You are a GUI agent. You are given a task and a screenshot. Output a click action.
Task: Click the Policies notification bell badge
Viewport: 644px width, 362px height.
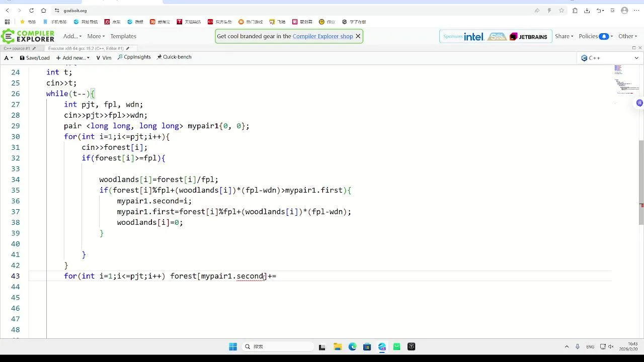603,36
